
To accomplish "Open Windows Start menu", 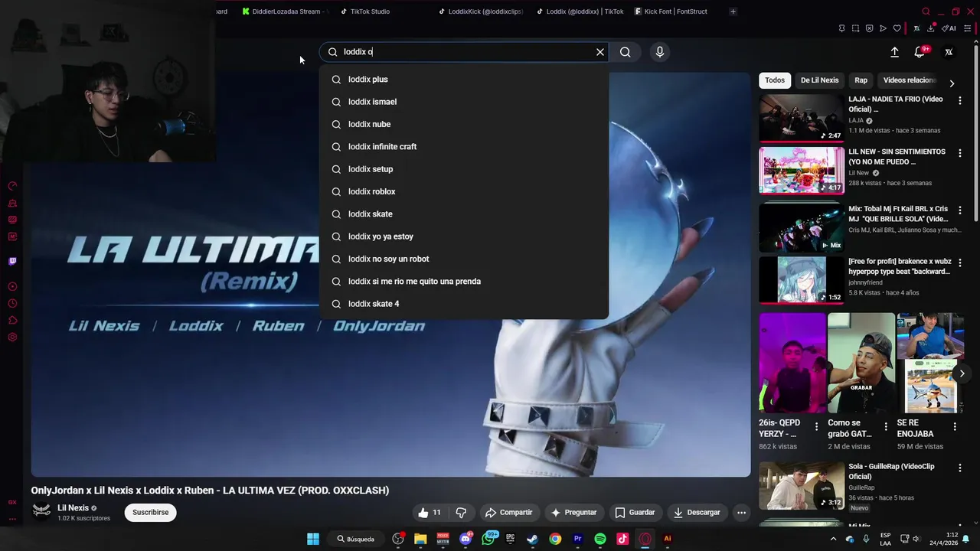I will pos(313,539).
